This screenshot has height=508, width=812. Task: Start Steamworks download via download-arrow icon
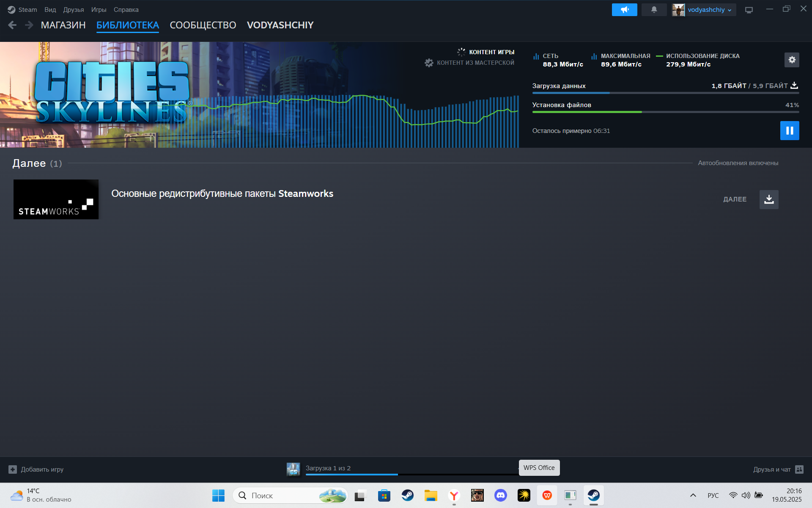tap(769, 199)
